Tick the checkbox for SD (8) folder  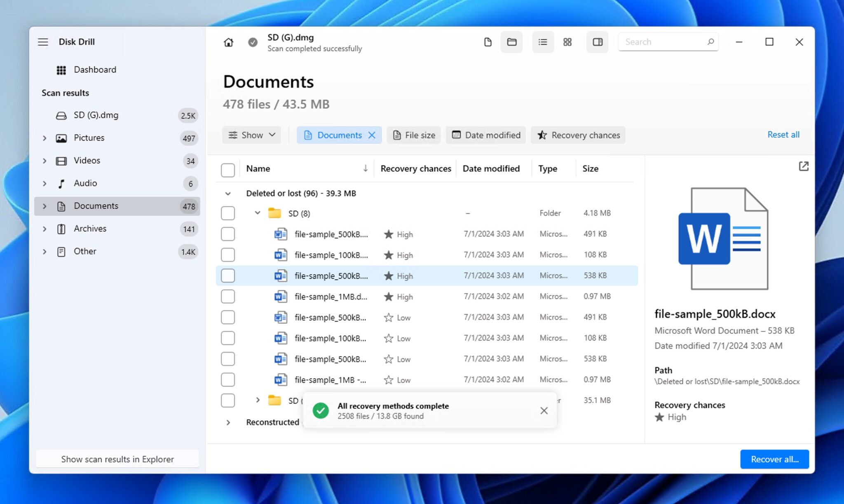tap(228, 213)
